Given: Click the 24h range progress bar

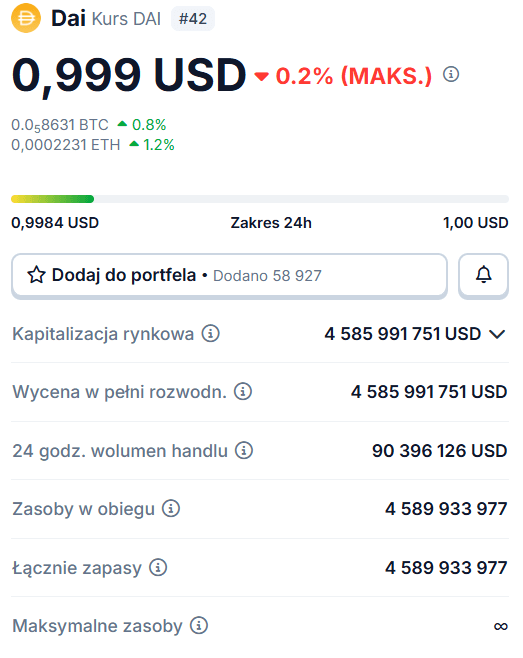Looking at the screenshot, I should (260, 199).
